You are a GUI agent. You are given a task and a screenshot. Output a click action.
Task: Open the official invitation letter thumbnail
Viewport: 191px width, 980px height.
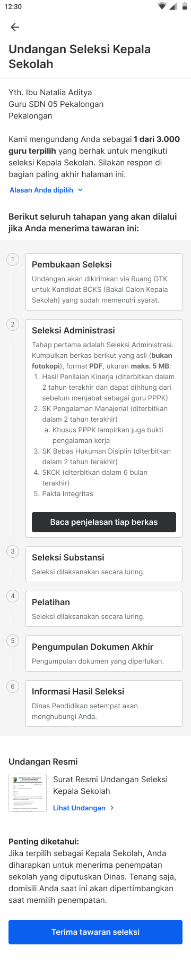pyautogui.click(x=28, y=793)
